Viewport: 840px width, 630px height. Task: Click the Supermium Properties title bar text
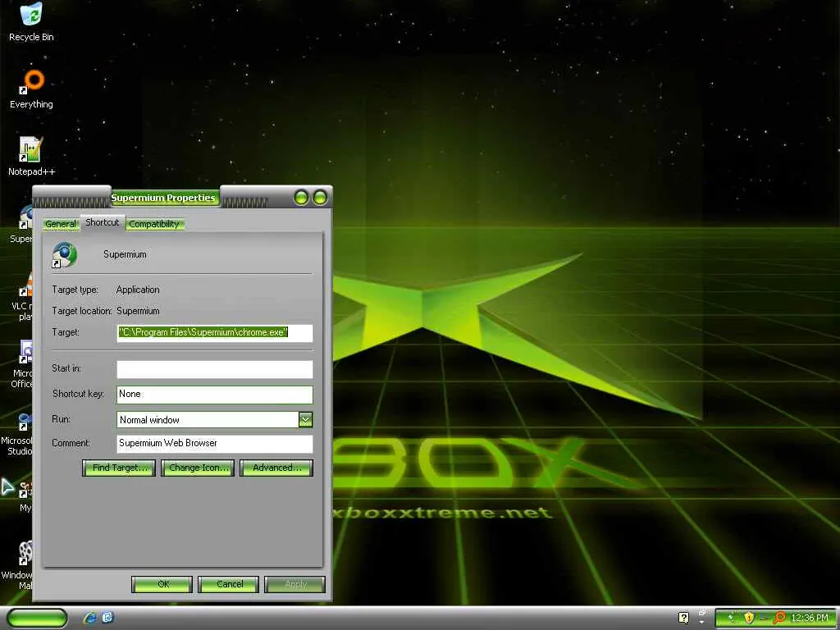163,198
